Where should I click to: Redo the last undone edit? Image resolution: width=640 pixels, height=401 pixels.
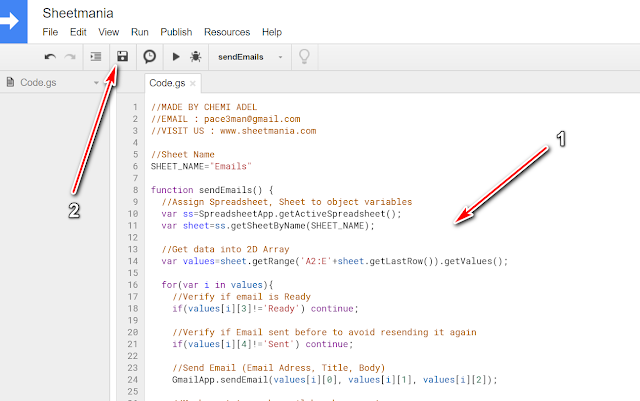tap(70, 57)
